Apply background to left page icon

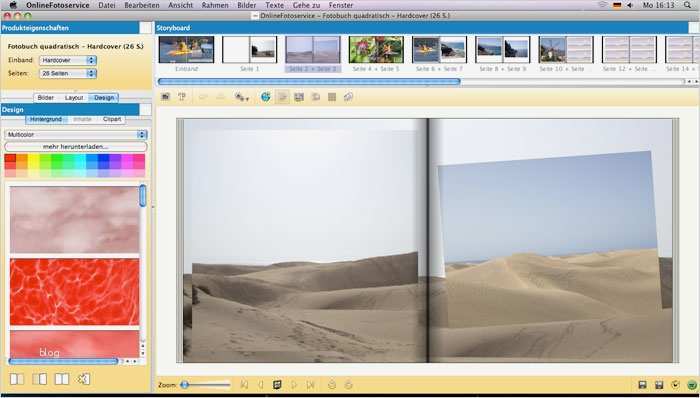pos(17,379)
